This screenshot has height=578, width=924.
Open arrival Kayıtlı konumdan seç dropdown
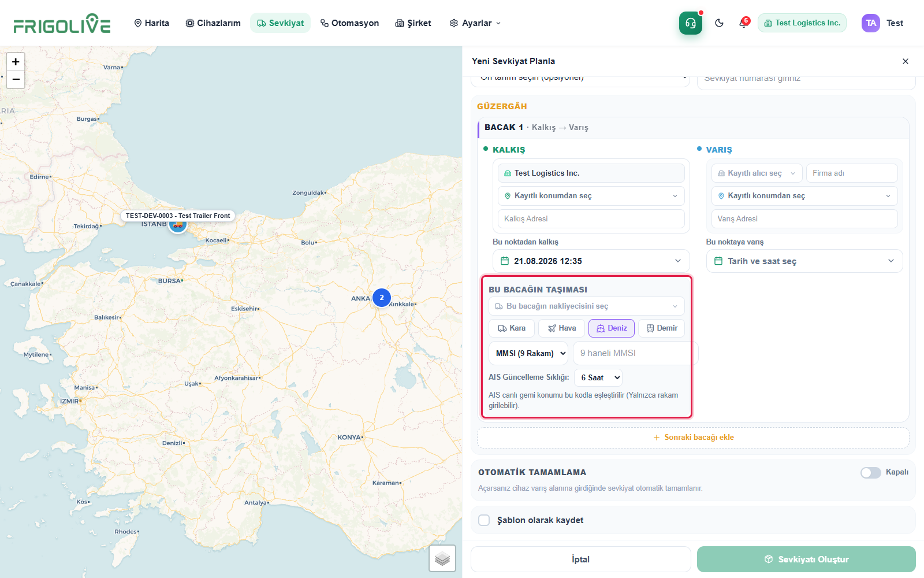[x=804, y=196]
